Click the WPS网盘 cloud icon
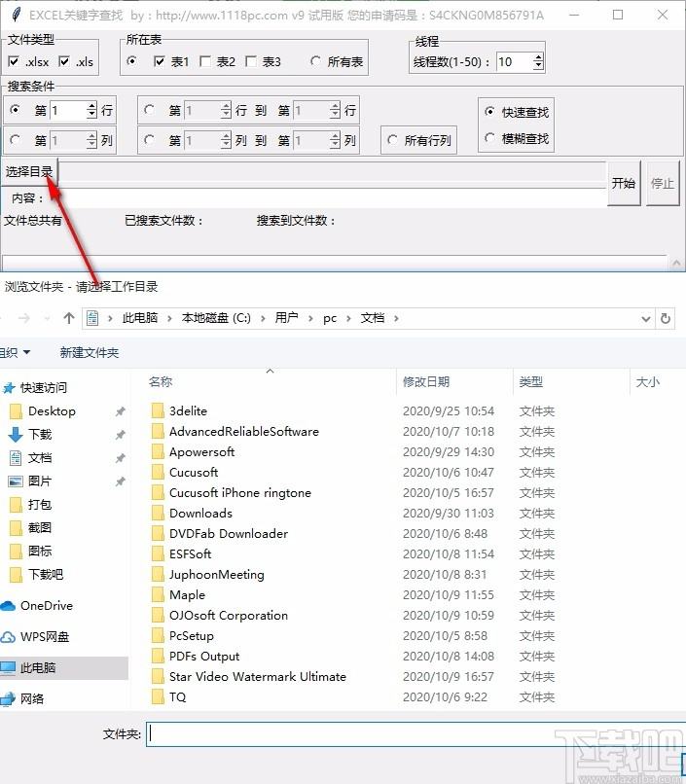The width and height of the screenshot is (686, 784). click(x=8, y=637)
